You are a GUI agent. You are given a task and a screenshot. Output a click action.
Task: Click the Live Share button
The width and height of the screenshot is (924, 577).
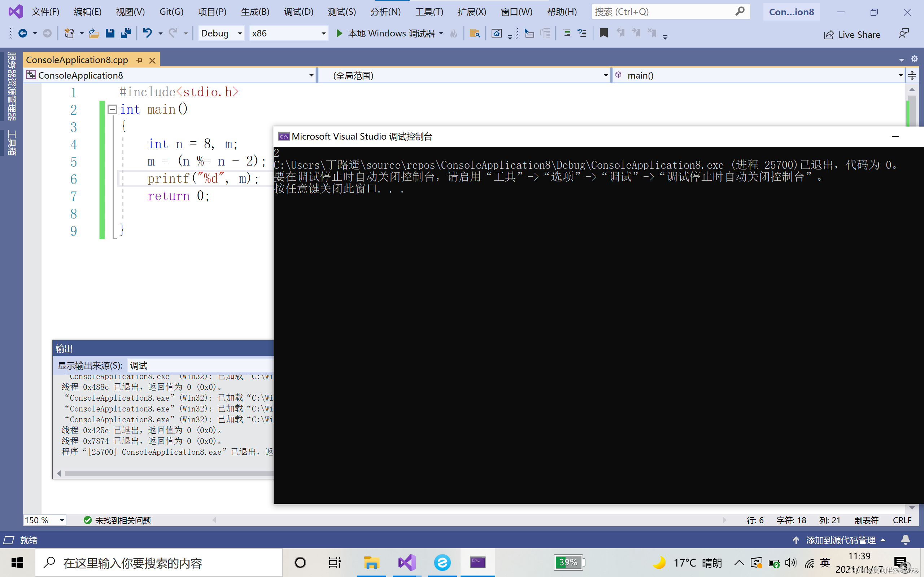[x=852, y=35]
